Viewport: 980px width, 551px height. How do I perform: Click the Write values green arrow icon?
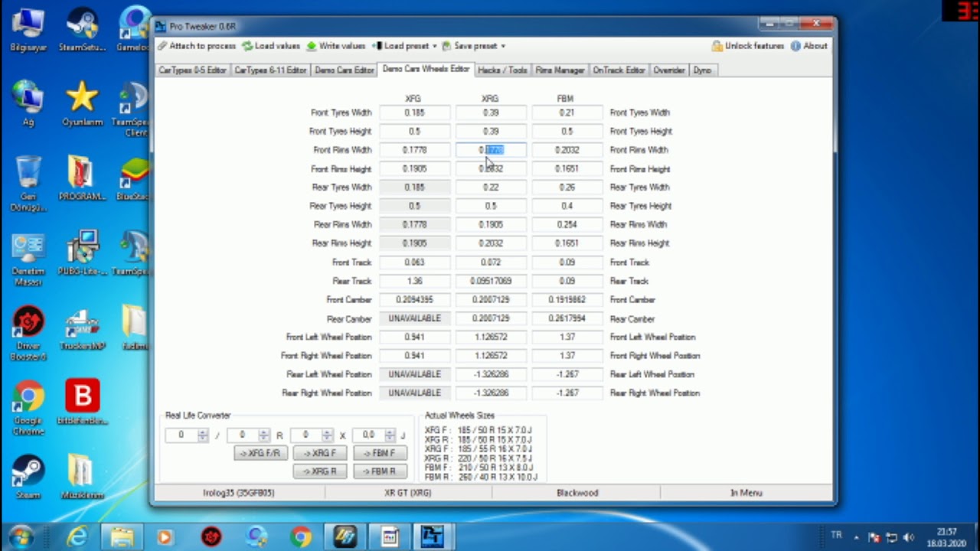(312, 46)
